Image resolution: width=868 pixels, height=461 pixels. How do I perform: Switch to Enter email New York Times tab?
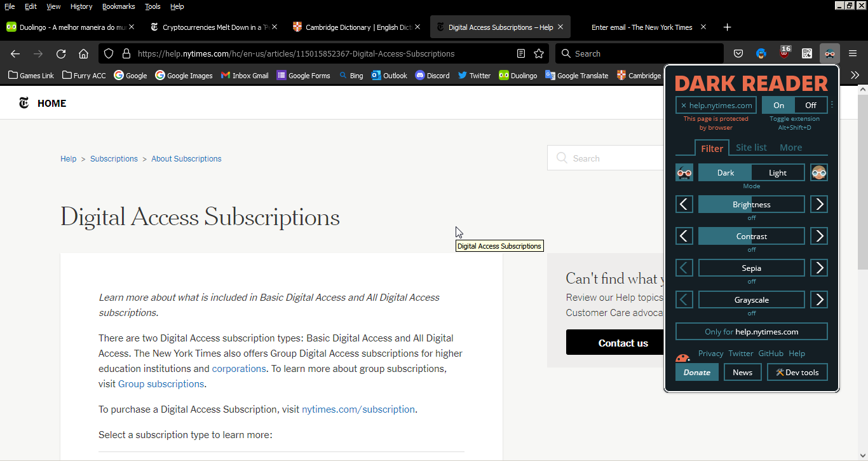(x=642, y=27)
